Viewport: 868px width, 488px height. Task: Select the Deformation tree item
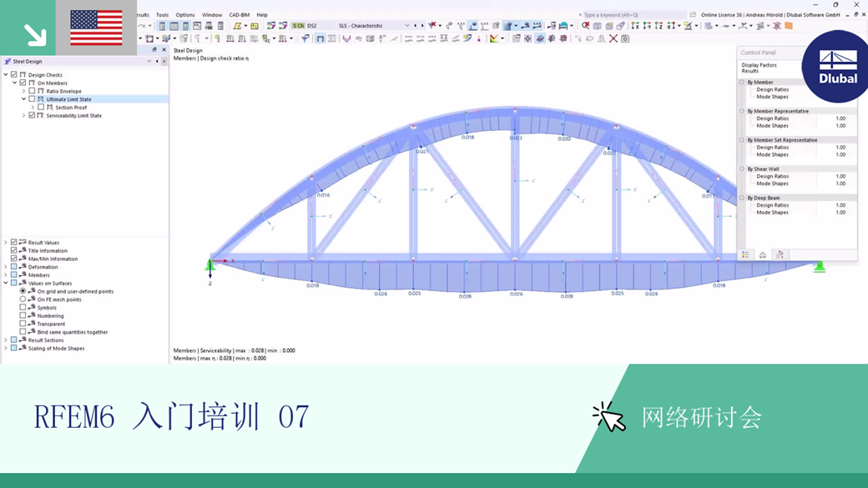pyautogui.click(x=43, y=267)
